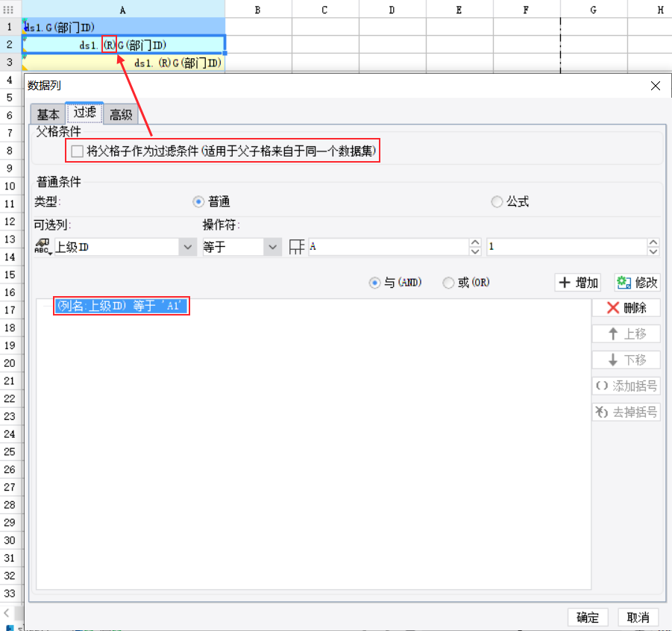This screenshot has width=672, height=631.
Task: Open the 上级ID column dropdown
Action: (187, 247)
